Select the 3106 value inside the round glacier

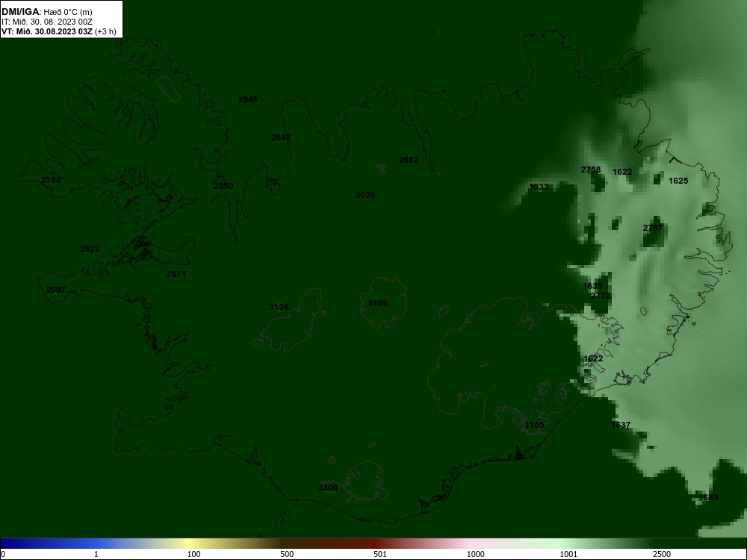click(x=378, y=303)
